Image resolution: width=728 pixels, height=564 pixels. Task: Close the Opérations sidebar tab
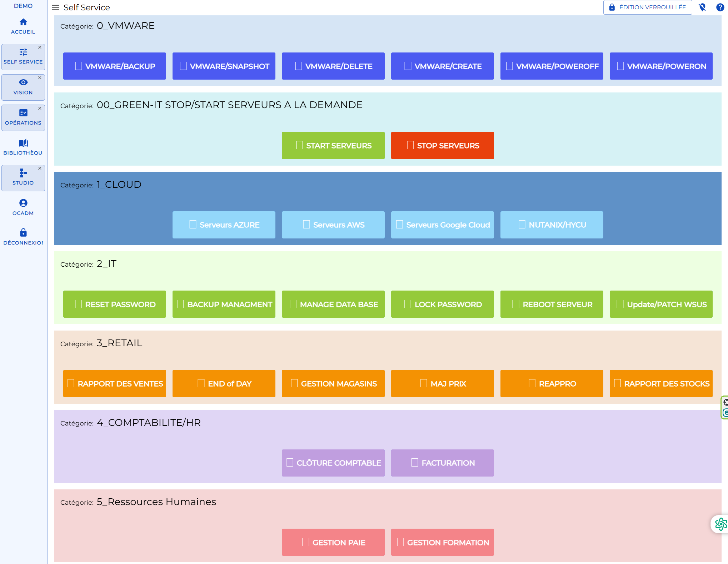(x=40, y=108)
